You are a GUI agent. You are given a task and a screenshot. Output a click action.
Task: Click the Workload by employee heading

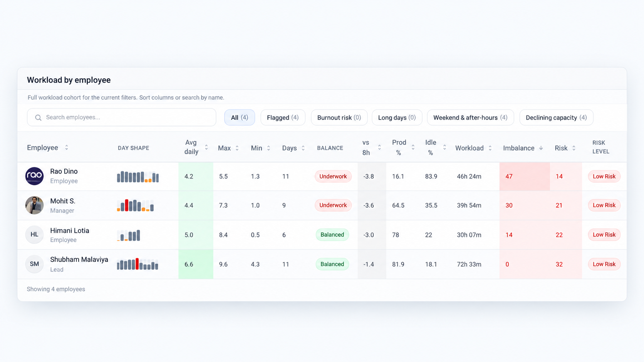[x=69, y=80]
